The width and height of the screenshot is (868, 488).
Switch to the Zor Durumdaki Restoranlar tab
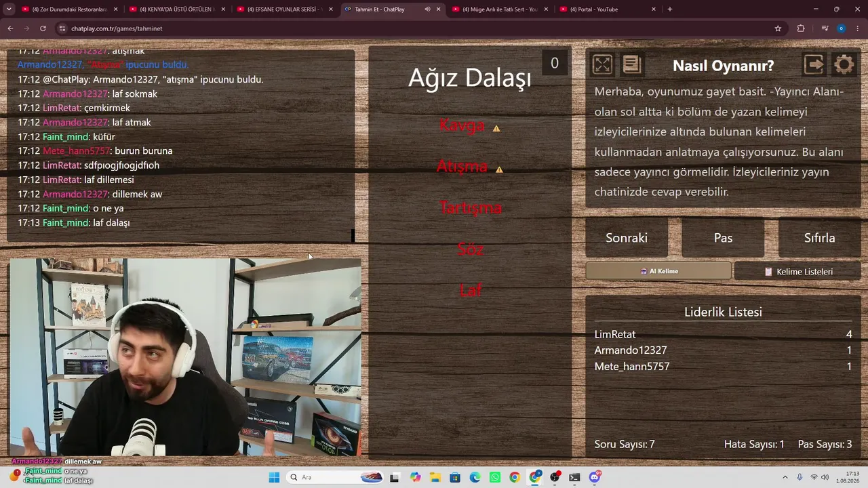point(70,9)
